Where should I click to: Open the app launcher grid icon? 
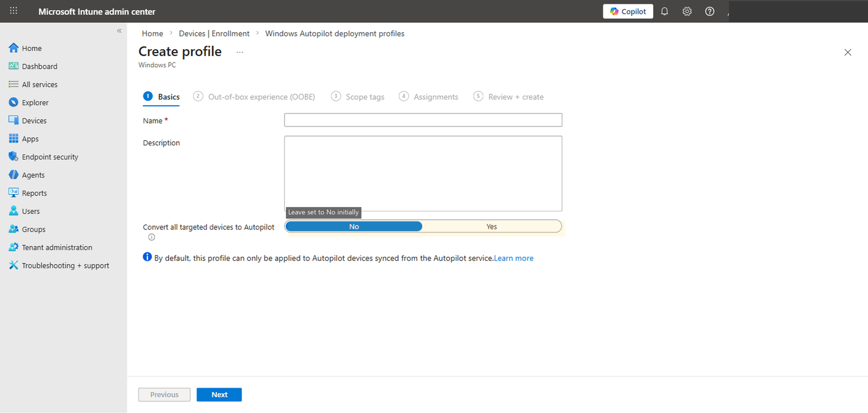tap(13, 11)
